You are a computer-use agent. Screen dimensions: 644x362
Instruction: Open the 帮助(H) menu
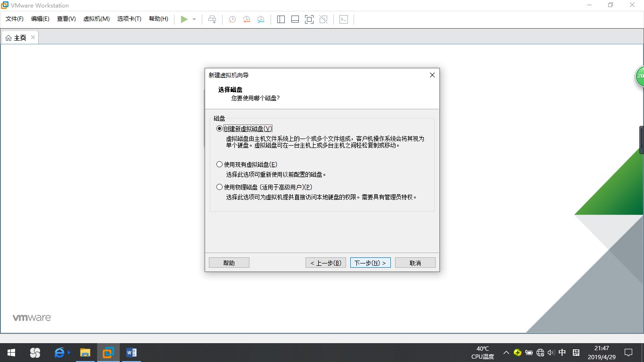tap(158, 19)
